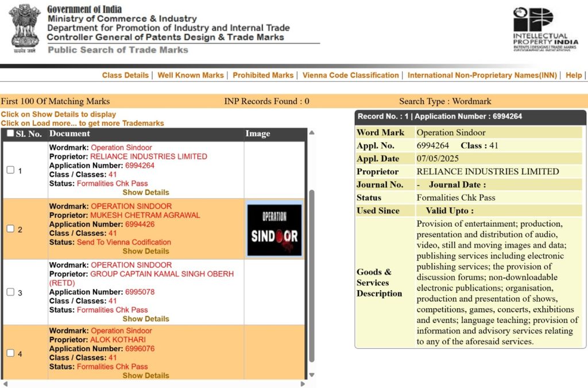Click Appl. Date value 07/05/2025

pos(438,159)
